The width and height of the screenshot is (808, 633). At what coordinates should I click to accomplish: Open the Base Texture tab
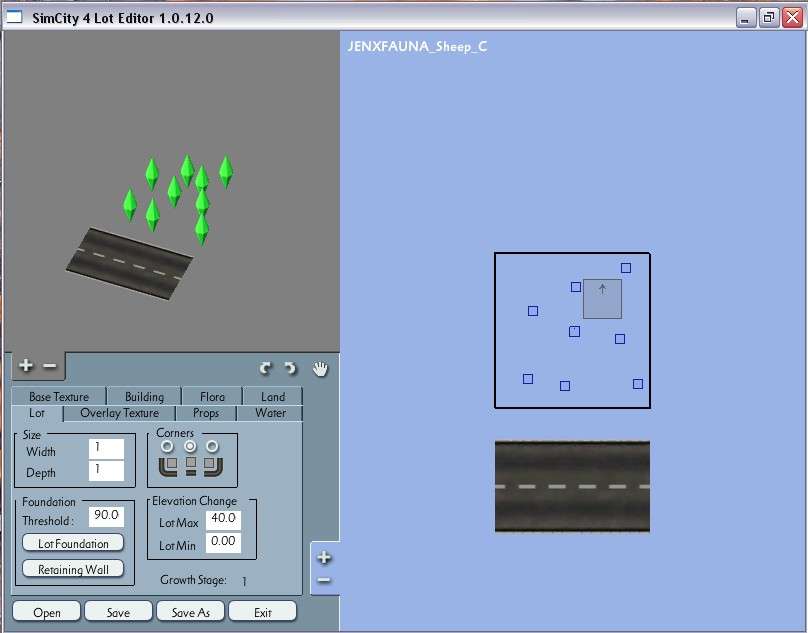click(59, 396)
